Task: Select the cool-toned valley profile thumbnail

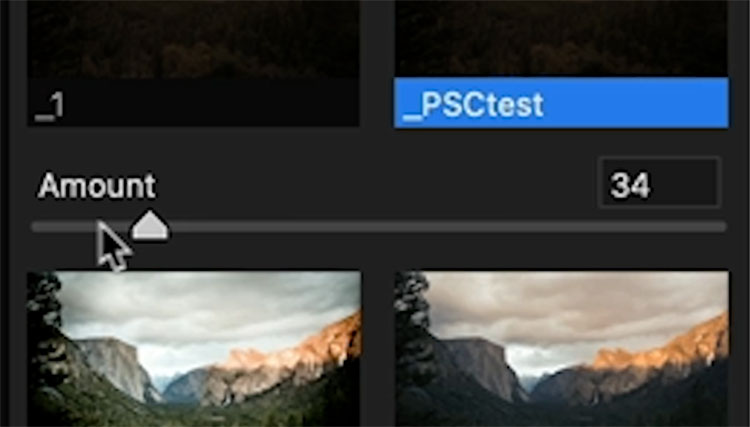Action: click(x=194, y=349)
